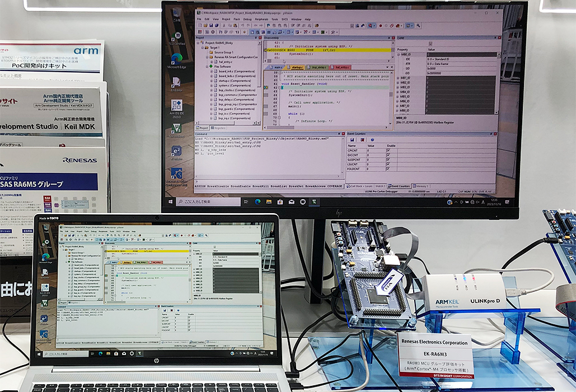The image size is (576, 392).
Task: Click the Run icon in the monitor's debug toolbar
Action: click(207, 32)
